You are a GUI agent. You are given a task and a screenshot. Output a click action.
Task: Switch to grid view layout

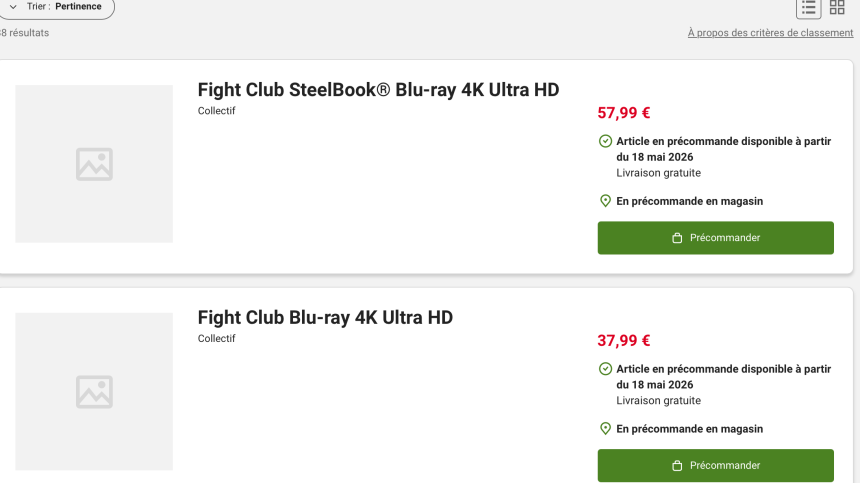point(837,7)
